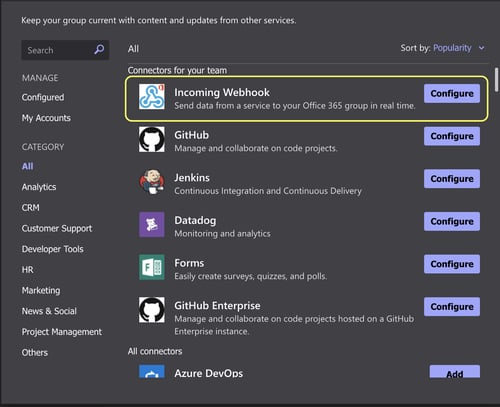Add the Azure DevOps connector
The image size is (500, 407).
[x=455, y=372]
